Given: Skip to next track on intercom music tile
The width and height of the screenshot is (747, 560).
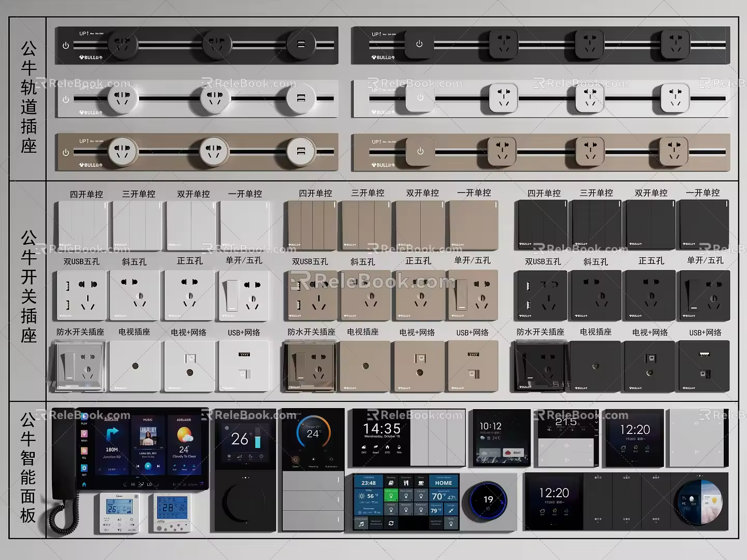Looking at the screenshot, I should (x=159, y=466).
